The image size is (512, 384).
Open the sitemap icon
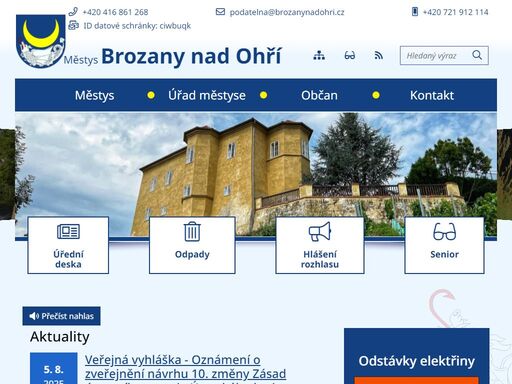point(319,55)
